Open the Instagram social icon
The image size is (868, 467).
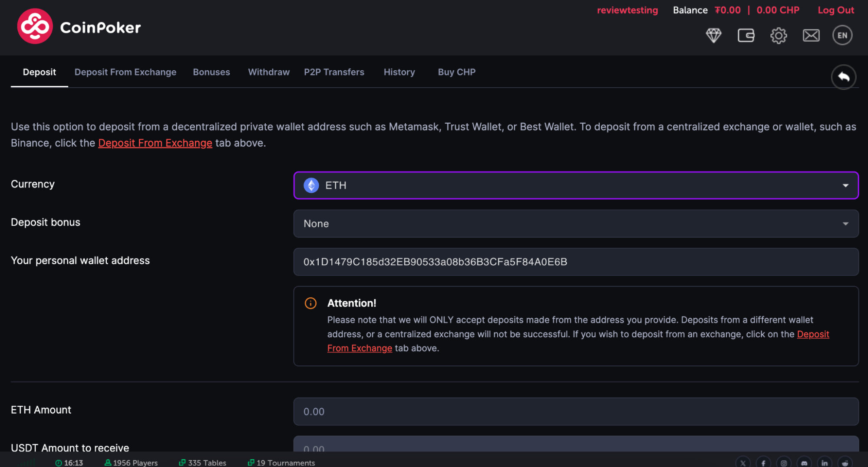(784, 463)
